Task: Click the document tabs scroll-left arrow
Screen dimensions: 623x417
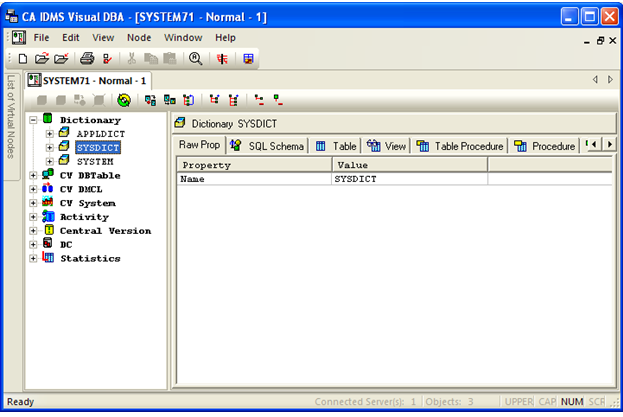Action: point(595,80)
